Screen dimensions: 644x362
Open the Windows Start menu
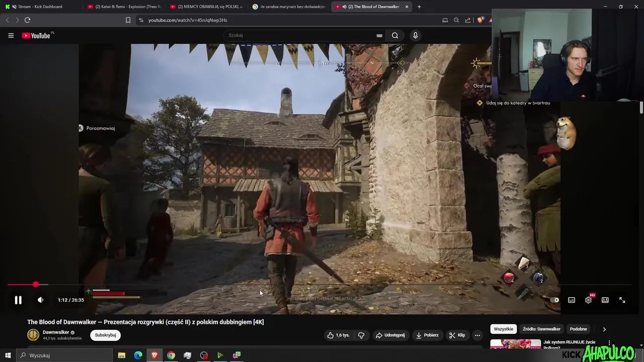(8, 355)
